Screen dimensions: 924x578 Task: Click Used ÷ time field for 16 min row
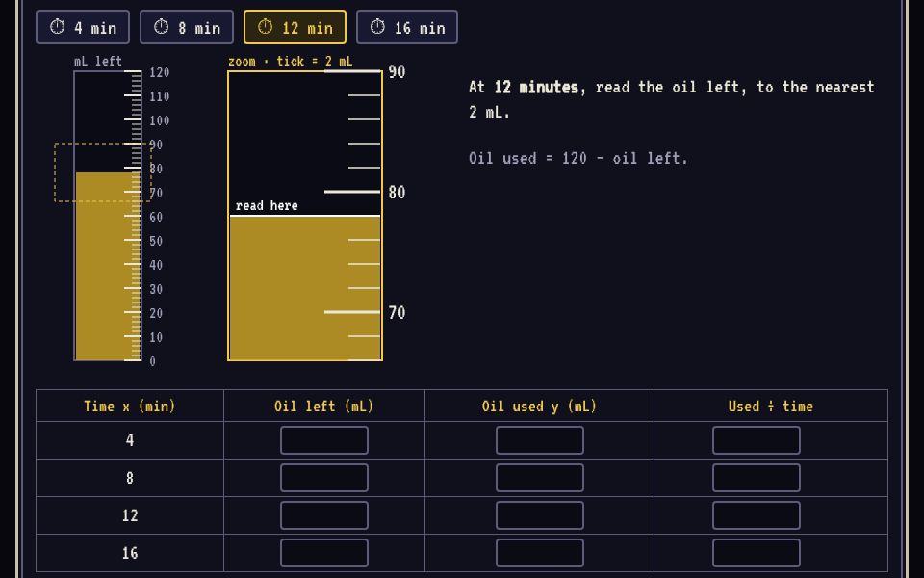click(x=757, y=553)
